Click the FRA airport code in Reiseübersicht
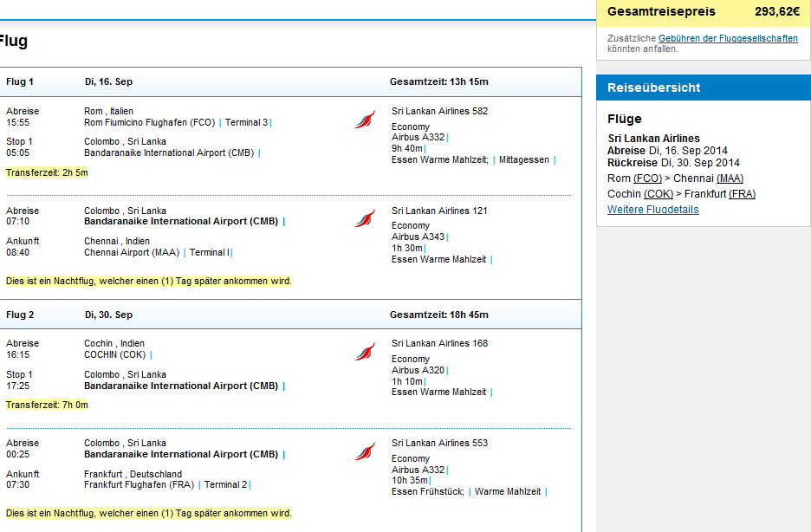Screen dimensions: 811x532 click(x=743, y=194)
